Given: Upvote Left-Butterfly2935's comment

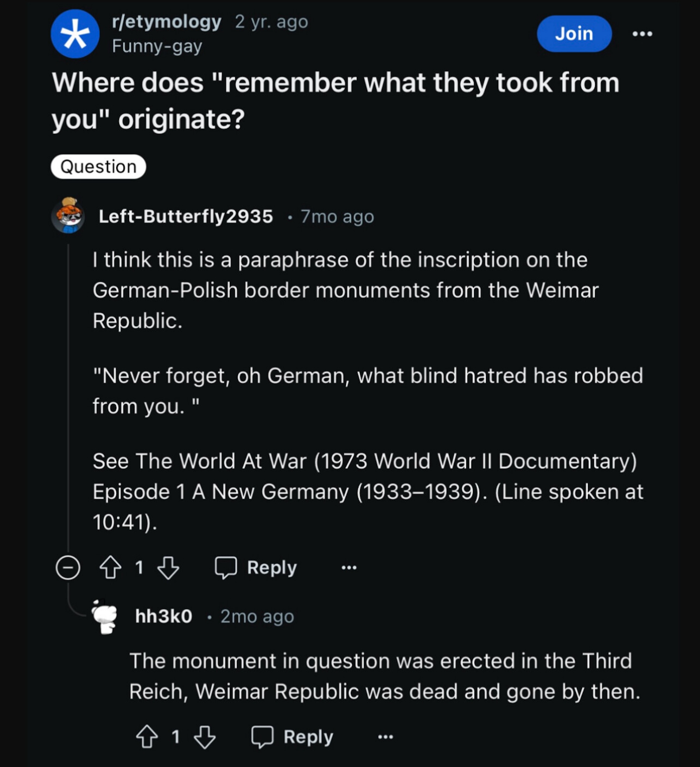Looking at the screenshot, I should (111, 567).
